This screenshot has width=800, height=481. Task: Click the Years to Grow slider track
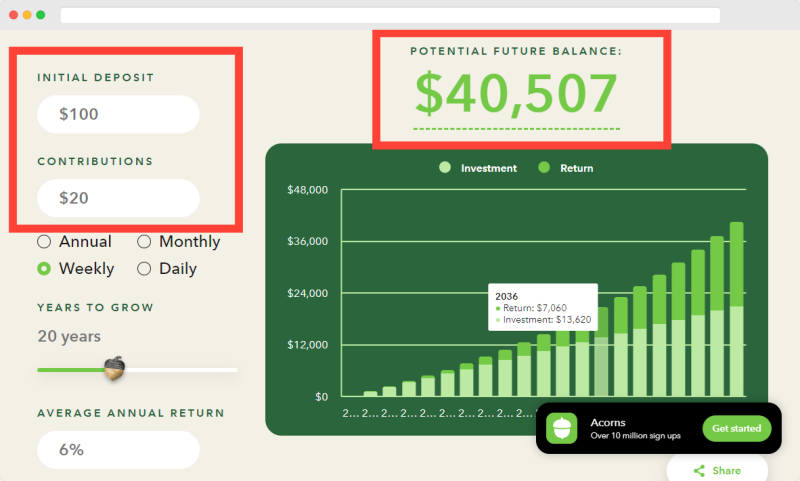click(137, 370)
